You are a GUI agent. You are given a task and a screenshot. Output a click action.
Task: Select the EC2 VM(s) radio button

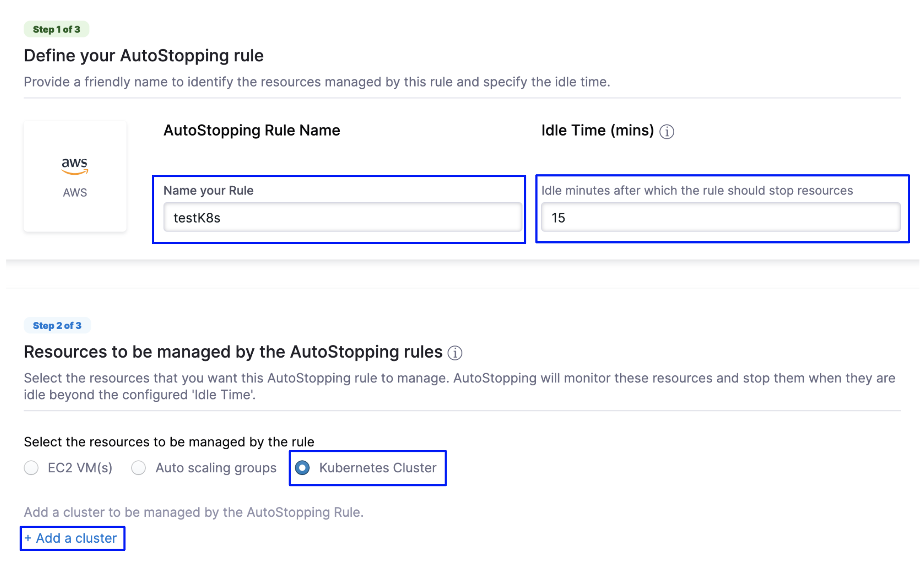tap(31, 468)
